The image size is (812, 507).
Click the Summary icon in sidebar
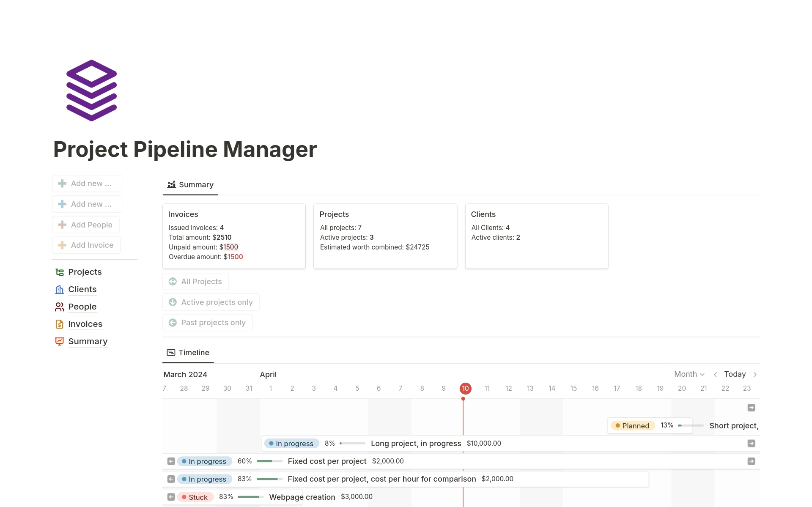coord(59,340)
